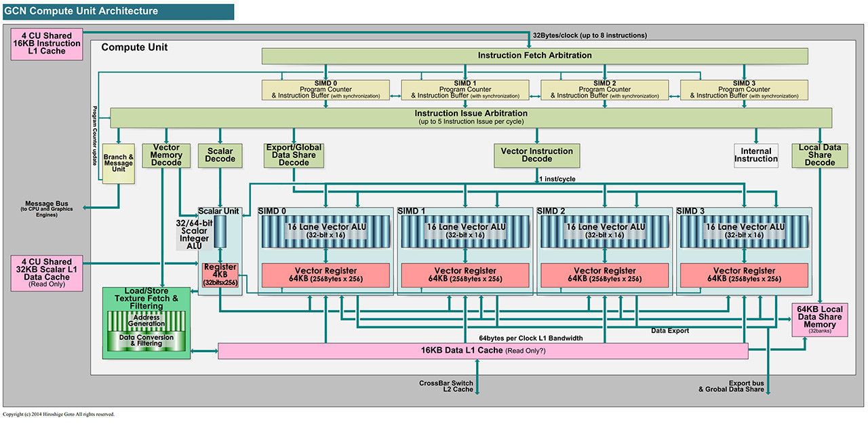
Task: Select the Instruction Fetch Arbitration block
Action: [x=534, y=56]
